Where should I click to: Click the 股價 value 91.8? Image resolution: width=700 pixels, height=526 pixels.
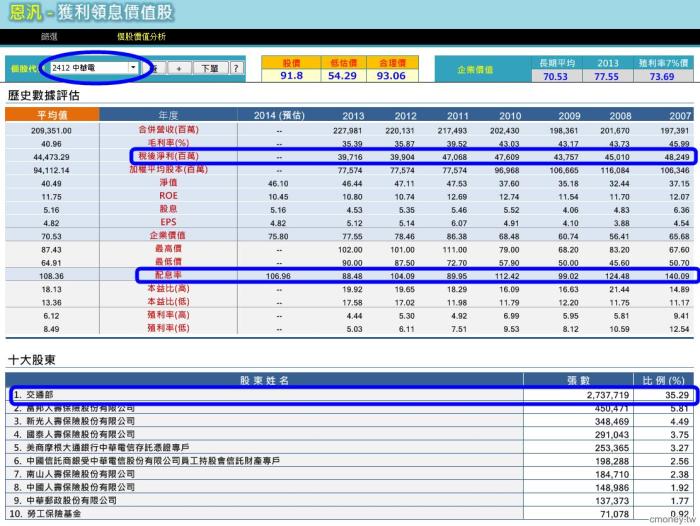(x=292, y=75)
